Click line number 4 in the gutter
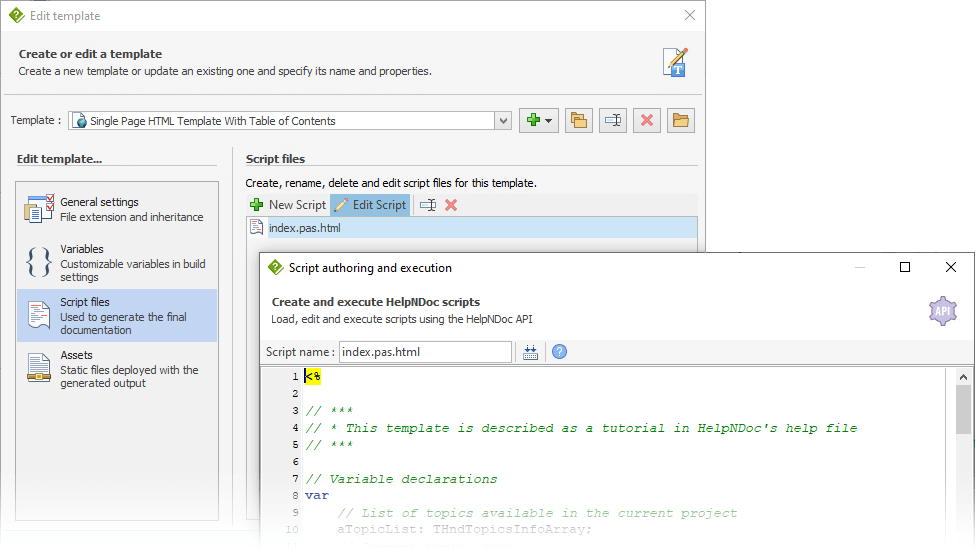 pos(295,428)
